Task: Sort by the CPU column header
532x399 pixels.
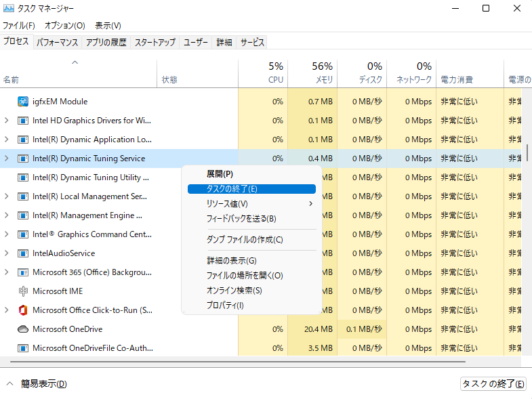Action: coord(263,74)
